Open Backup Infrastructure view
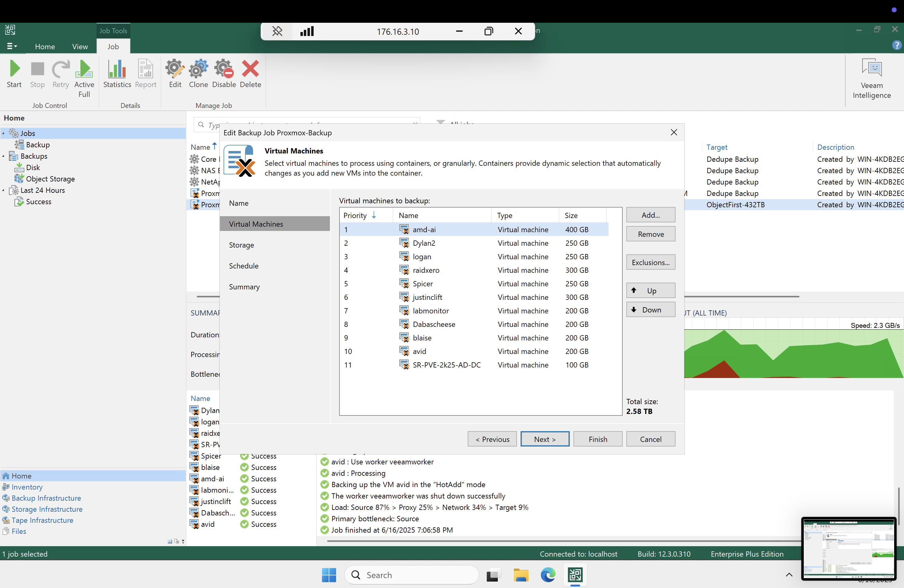 coord(42,498)
